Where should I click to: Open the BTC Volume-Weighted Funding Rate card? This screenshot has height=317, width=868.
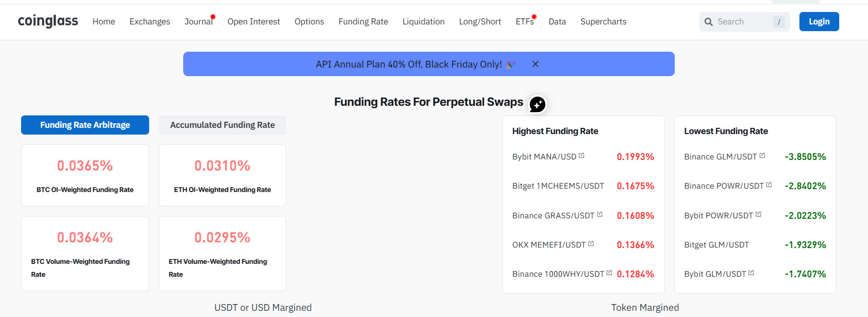pyautogui.click(x=85, y=253)
